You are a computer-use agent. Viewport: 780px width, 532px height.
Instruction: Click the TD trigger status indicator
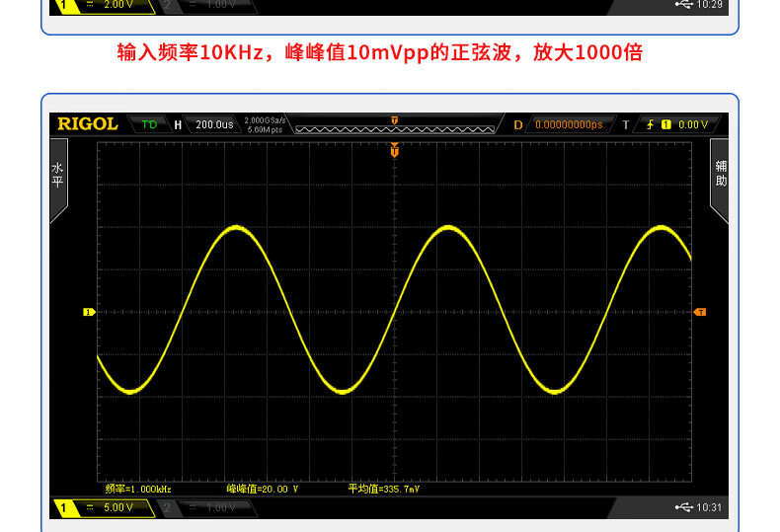pos(149,124)
